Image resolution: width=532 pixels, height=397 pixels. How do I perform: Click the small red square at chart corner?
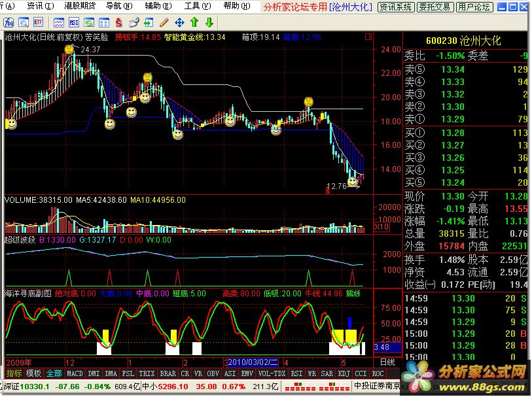pyautogui.click(x=368, y=37)
